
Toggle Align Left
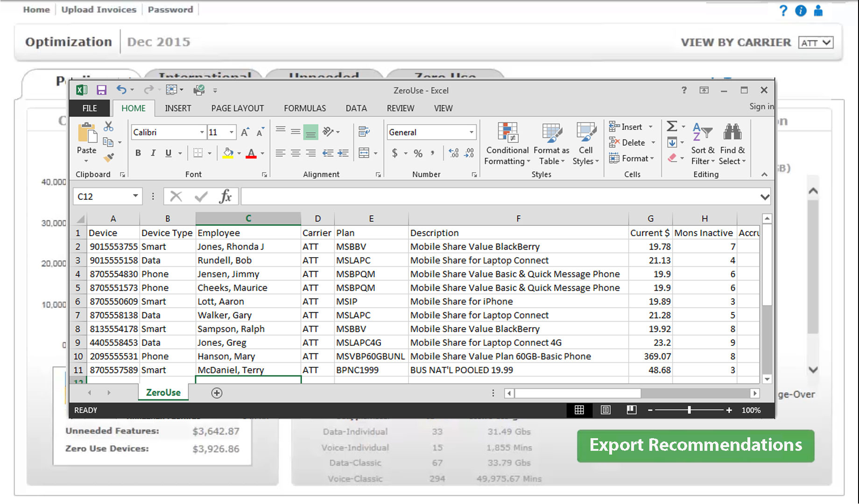pos(281,153)
